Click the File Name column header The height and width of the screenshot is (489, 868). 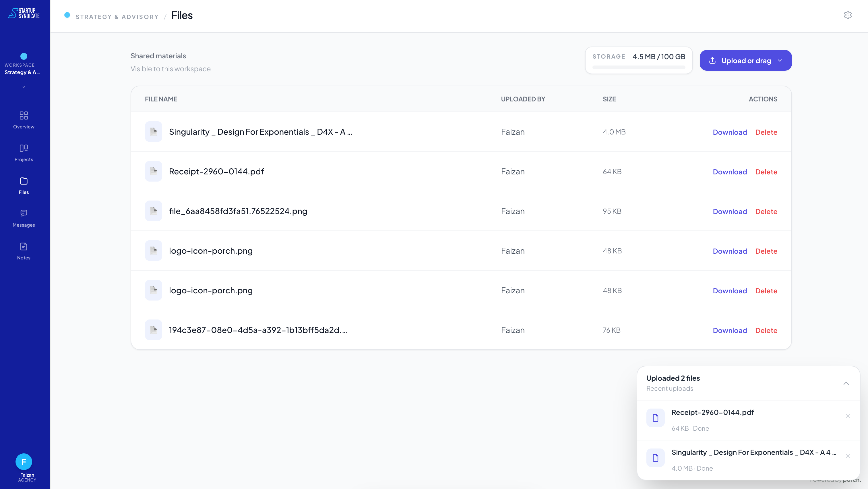click(161, 99)
